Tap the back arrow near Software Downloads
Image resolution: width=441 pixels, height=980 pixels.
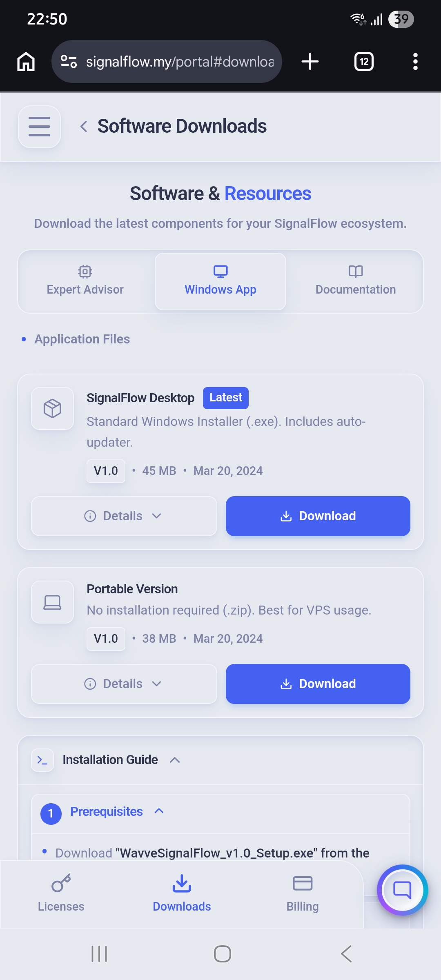84,126
